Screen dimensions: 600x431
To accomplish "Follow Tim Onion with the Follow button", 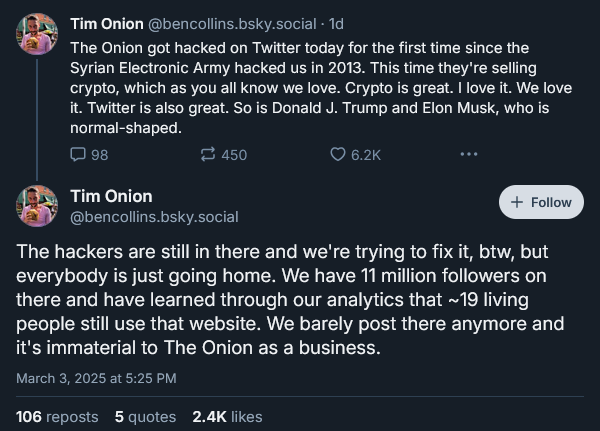I will tap(541, 202).
